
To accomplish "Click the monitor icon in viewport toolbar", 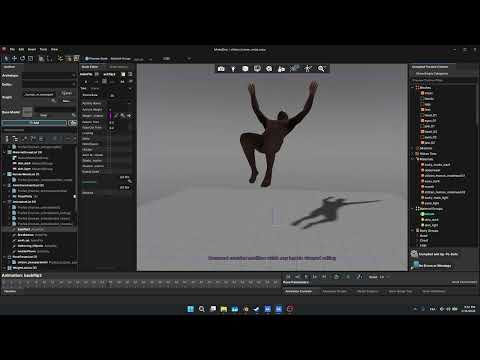I will (x=257, y=69).
